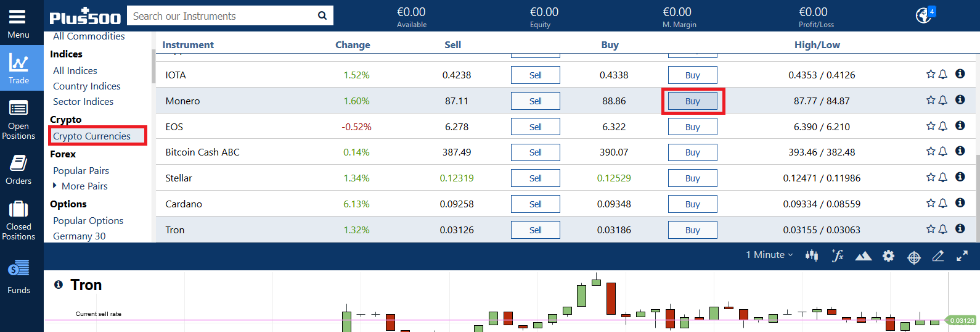View info icon for IOTA

click(x=960, y=73)
